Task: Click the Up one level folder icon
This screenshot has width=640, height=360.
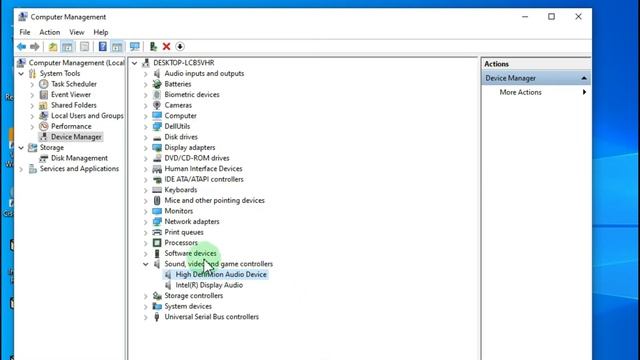Action: pos(53,47)
